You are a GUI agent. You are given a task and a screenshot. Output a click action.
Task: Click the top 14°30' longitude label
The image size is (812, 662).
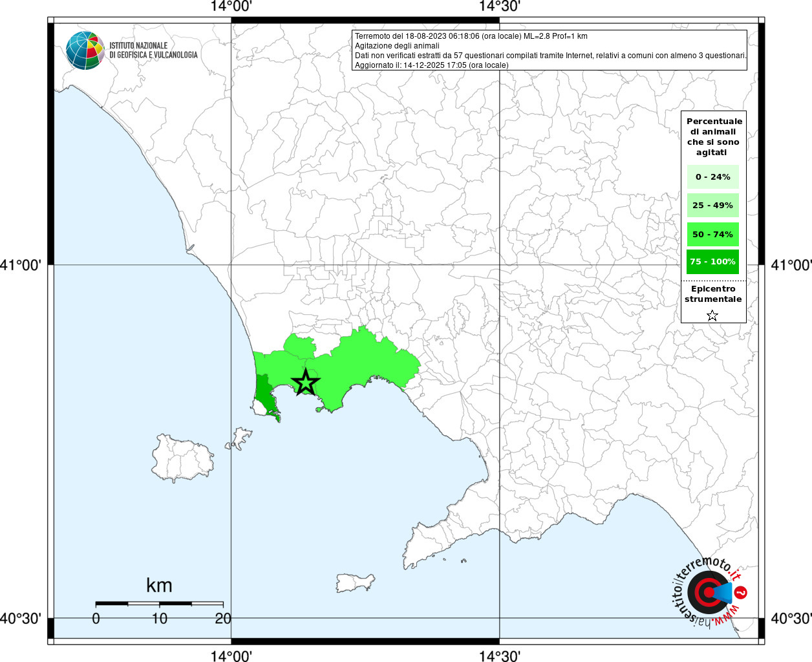click(x=499, y=6)
